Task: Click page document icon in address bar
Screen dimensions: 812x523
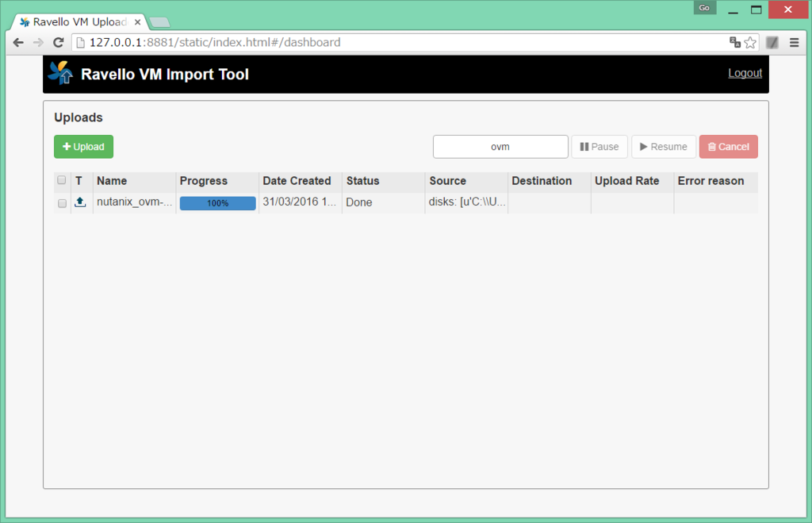Action: pos(80,43)
